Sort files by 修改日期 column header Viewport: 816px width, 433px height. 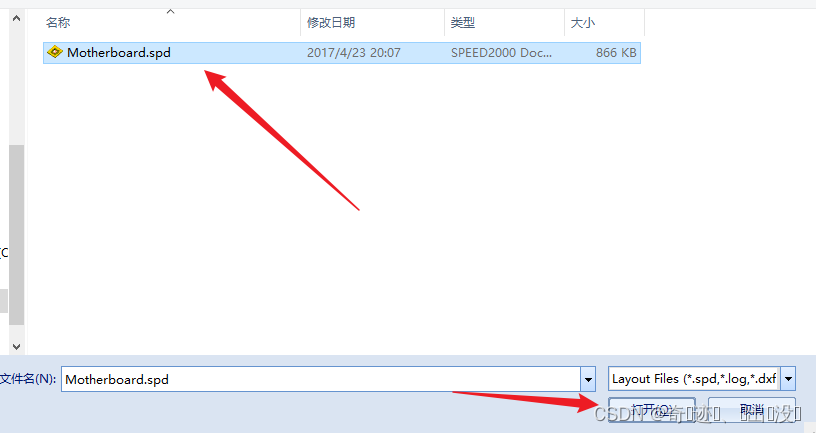(x=331, y=22)
